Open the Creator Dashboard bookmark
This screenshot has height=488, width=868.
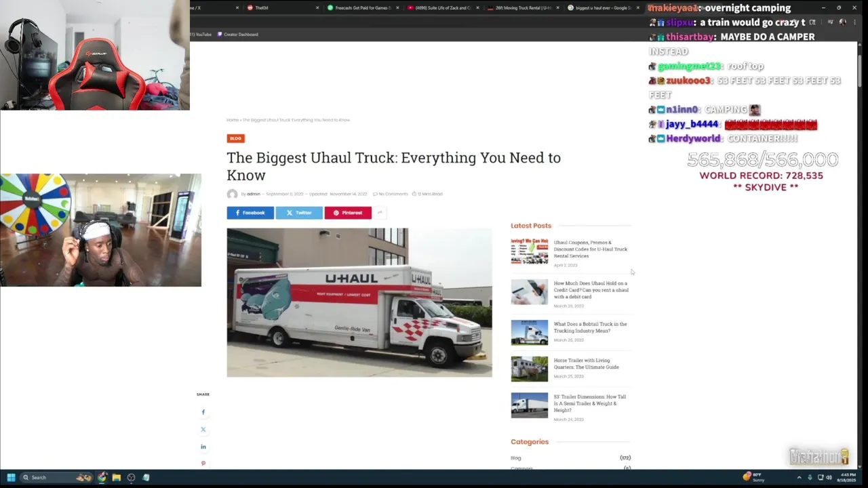point(238,34)
